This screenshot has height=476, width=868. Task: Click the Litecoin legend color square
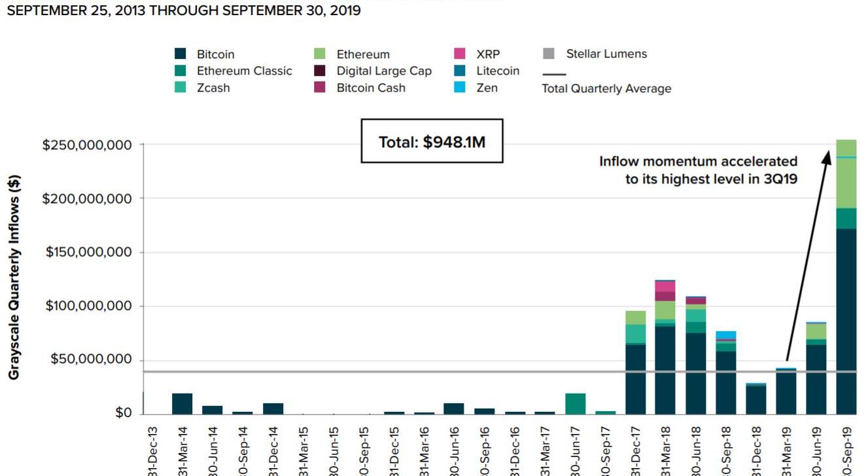click(460, 71)
